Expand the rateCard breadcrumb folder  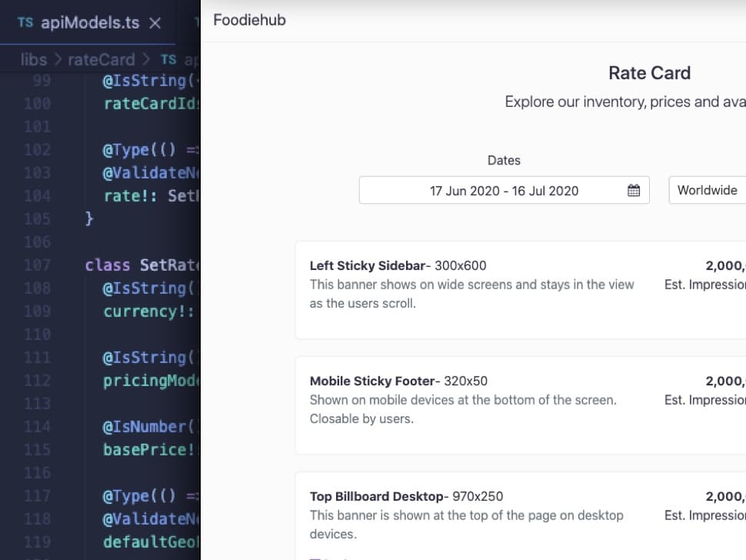click(101, 60)
